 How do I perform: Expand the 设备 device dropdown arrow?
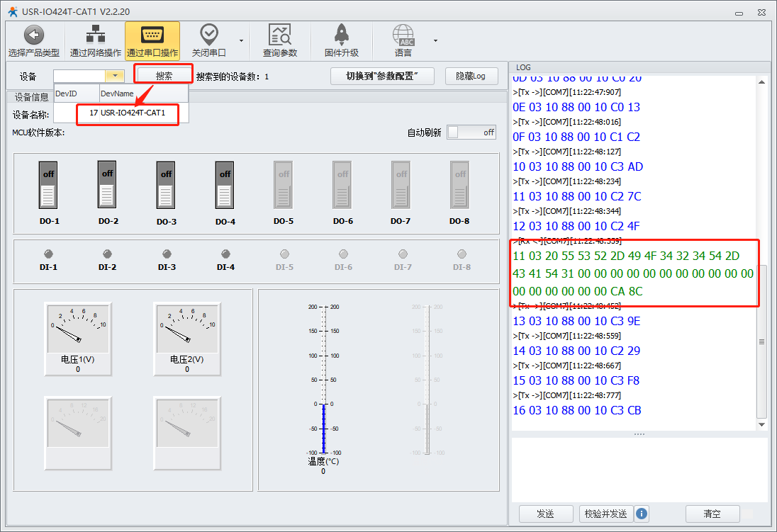114,76
